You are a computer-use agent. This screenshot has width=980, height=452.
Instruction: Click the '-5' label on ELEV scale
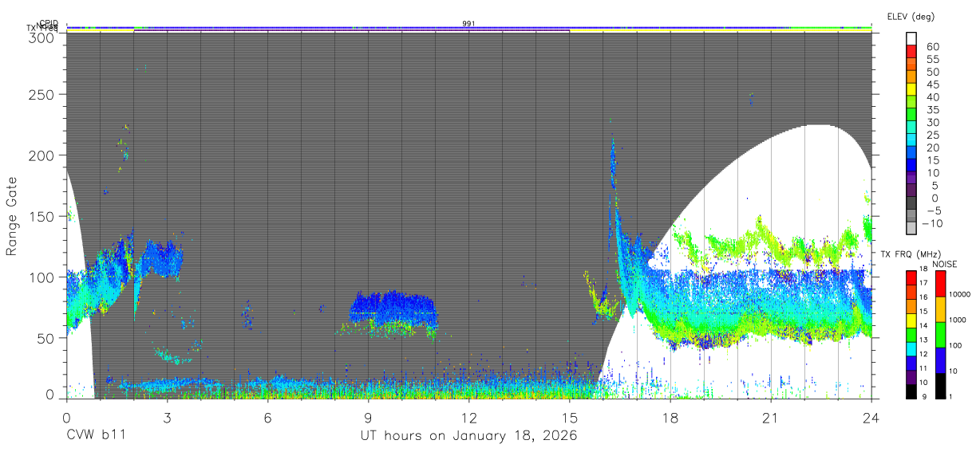[x=933, y=210]
